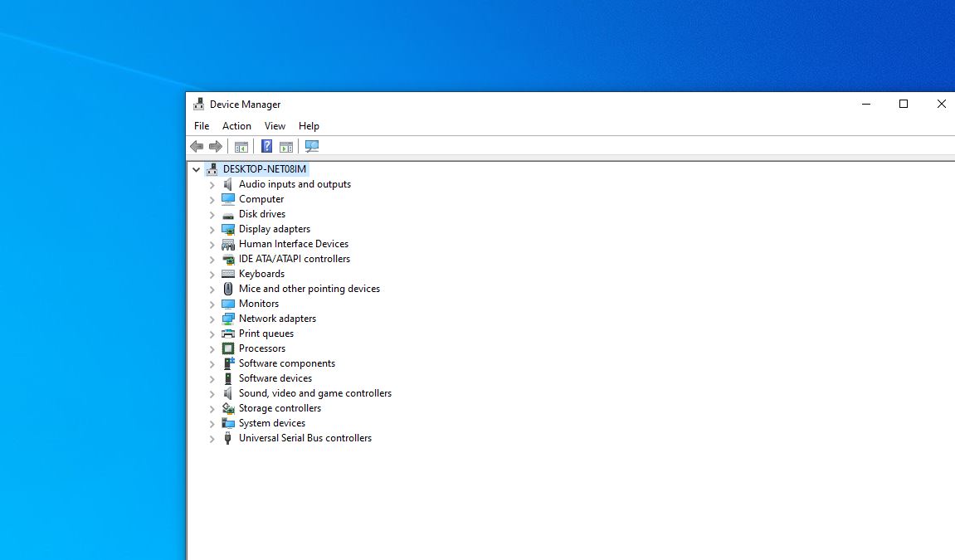This screenshot has height=560, width=955.
Task: Click the Scan for hardware changes icon
Action: click(x=312, y=146)
